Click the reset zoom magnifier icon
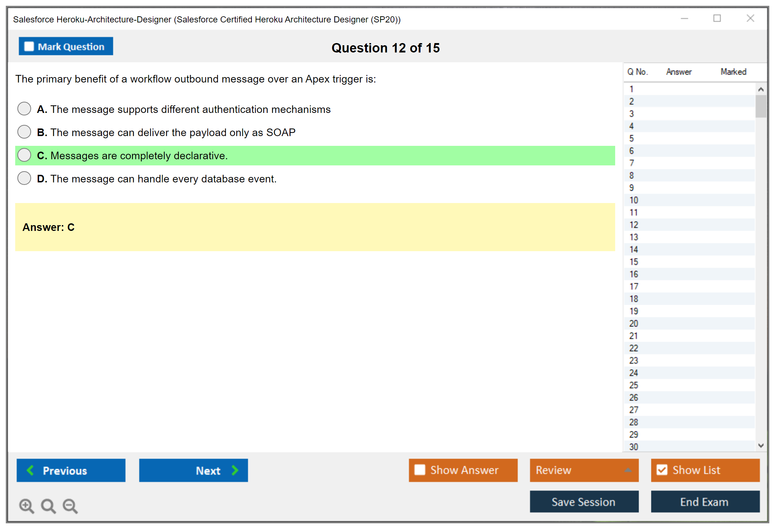Image resolution: width=778 pixels, height=532 pixels. click(x=48, y=506)
